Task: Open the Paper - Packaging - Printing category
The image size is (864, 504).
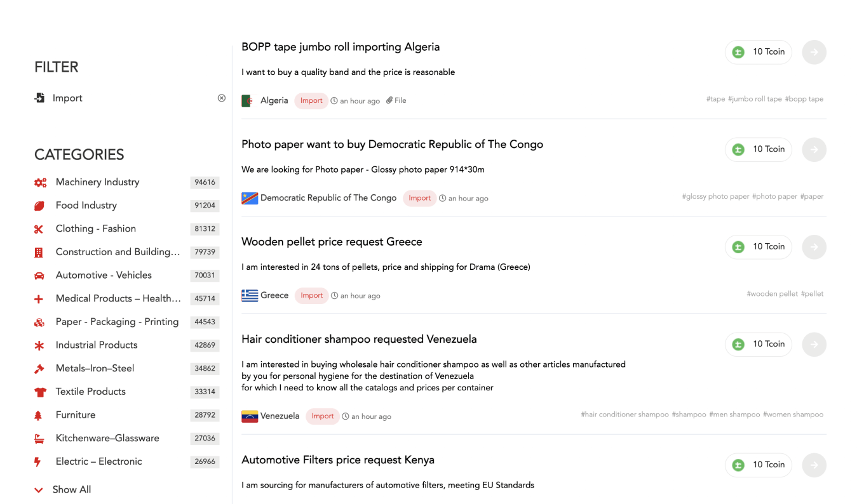Action: point(117,322)
